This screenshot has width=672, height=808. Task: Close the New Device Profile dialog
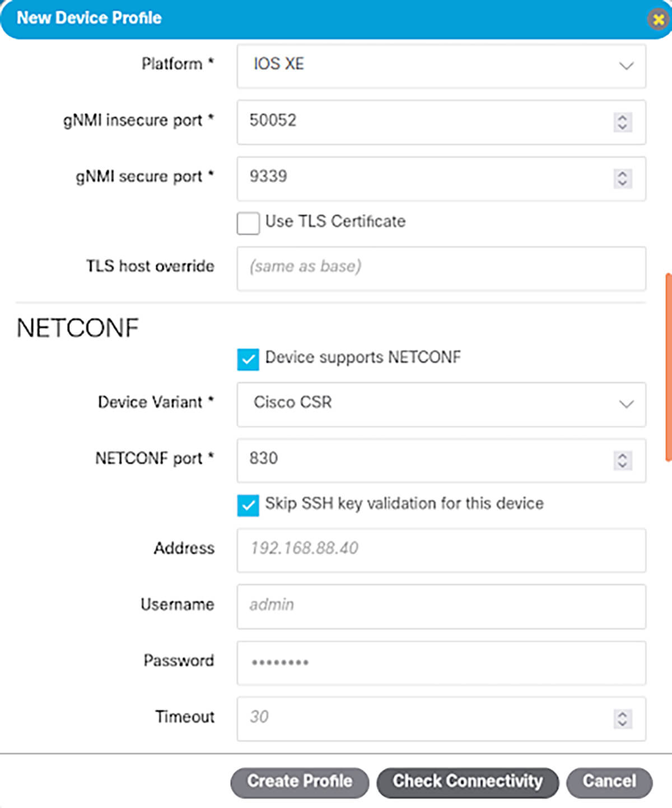pos(657,18)
